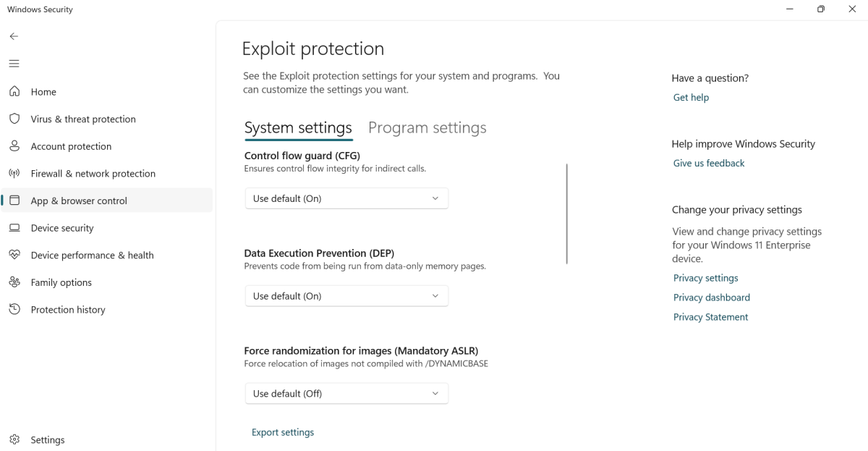The image size is (868, 451).
Task: Open the Data Execution Prevention dropdown
Action: pyautogui.click(x=346, y=296)
